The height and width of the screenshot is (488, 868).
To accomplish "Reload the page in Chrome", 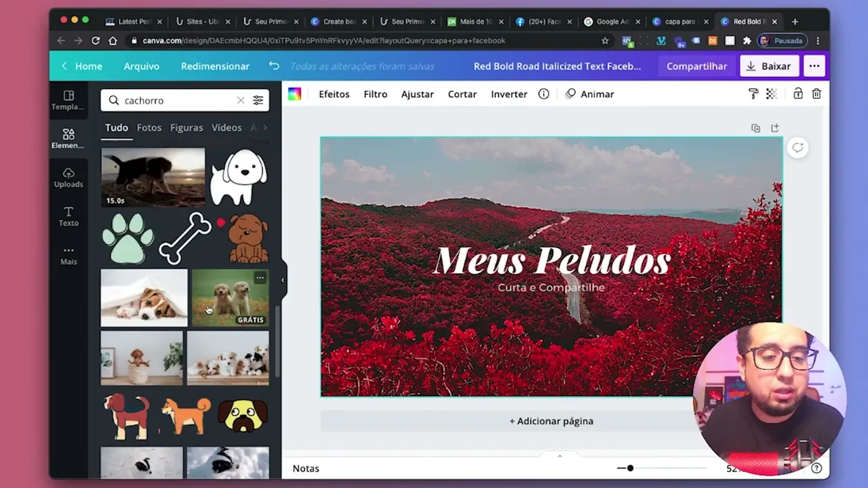I will coord(96,41).
